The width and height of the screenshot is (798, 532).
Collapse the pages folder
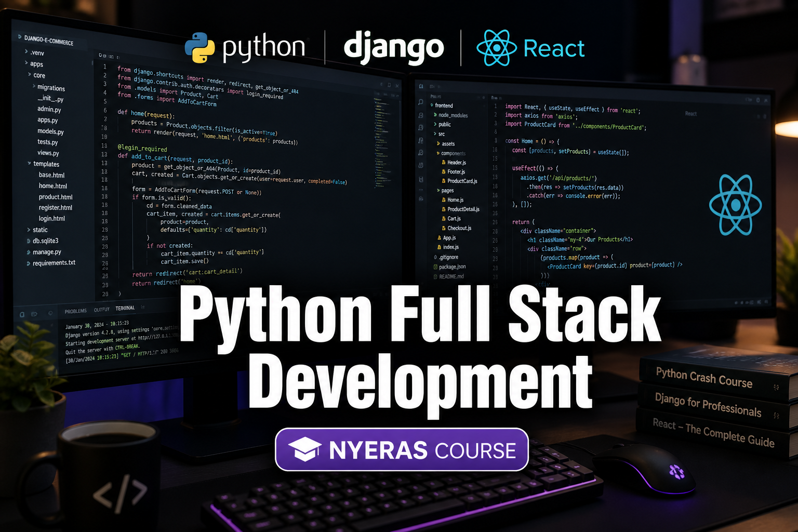pos(438,191)
